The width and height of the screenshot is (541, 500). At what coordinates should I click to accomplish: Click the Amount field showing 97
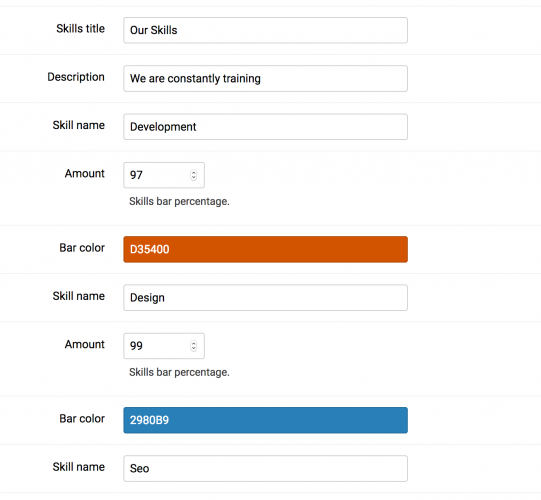(164, 175)
